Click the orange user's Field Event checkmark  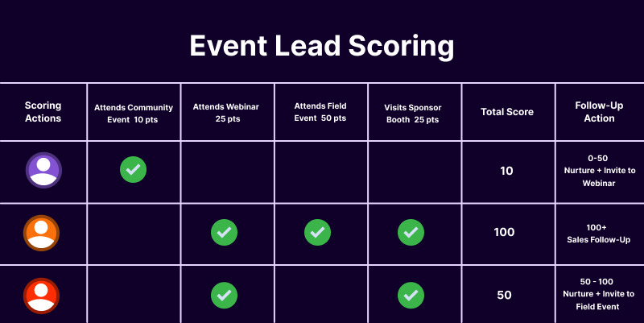pos(317,233)
